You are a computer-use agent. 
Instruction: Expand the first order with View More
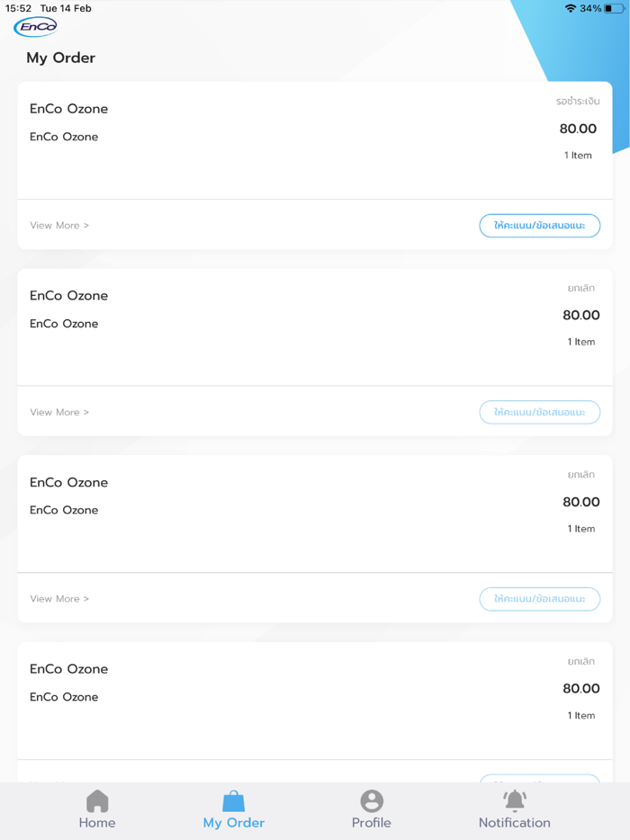click(x=59, y=225)
